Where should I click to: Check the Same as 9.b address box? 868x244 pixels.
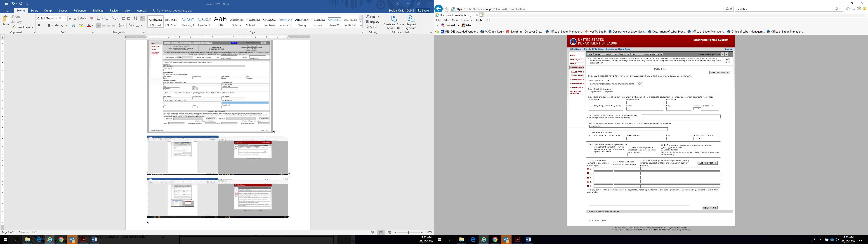pyautogui.click(x=590, y=132)
